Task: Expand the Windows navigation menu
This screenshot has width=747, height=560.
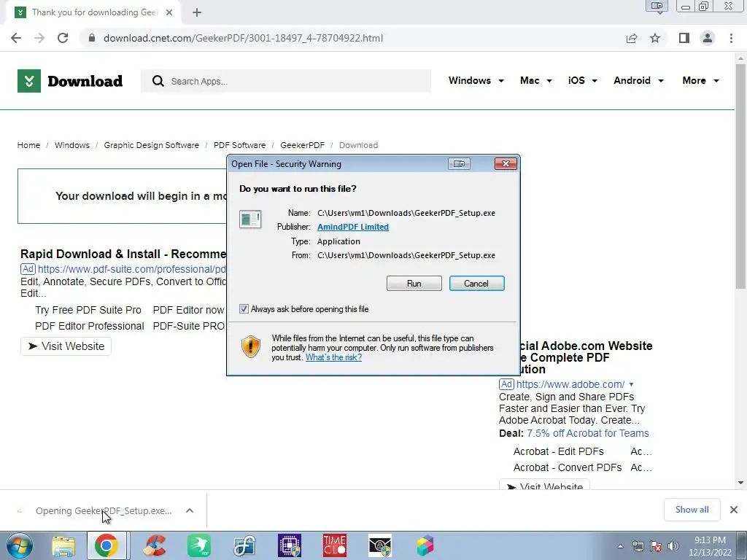Action: [476, 80]
